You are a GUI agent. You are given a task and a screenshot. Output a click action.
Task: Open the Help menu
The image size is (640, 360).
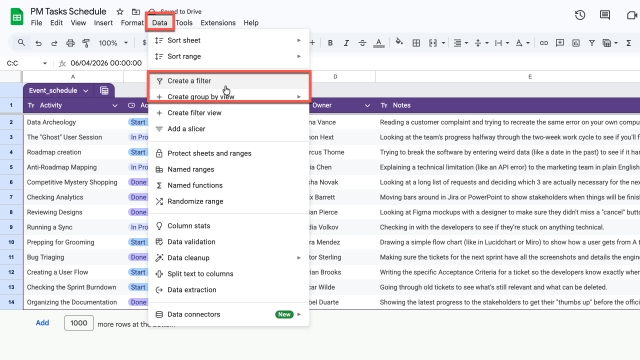[x=251, y=23]
